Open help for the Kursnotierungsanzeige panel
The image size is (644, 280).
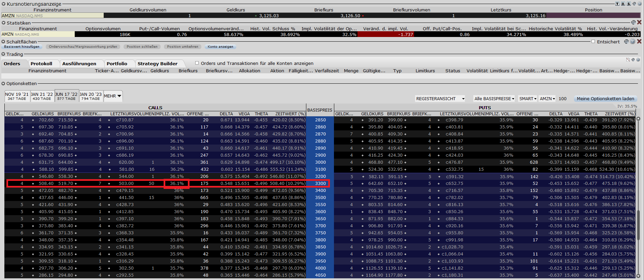coord(639,4)
